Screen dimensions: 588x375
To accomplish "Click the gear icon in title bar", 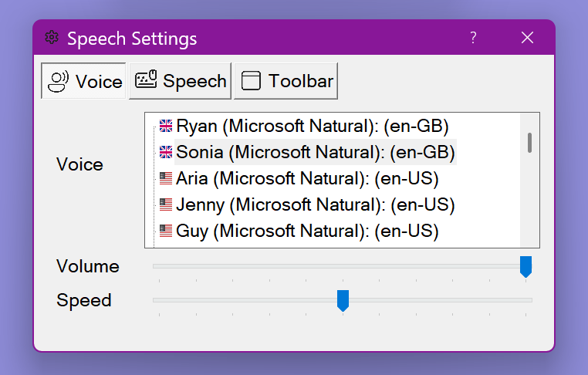I will (52, 38).
